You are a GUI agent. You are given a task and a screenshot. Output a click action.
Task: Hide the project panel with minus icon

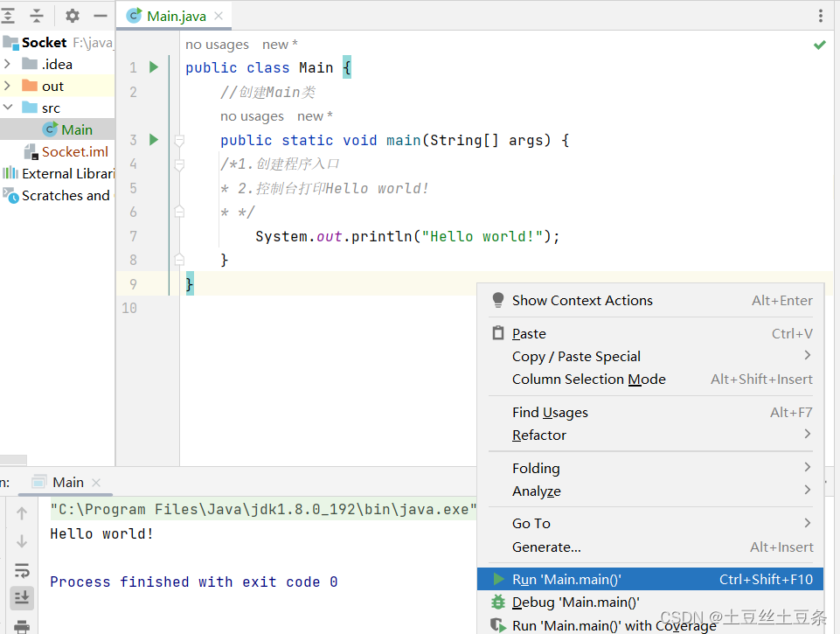[101, 16]
